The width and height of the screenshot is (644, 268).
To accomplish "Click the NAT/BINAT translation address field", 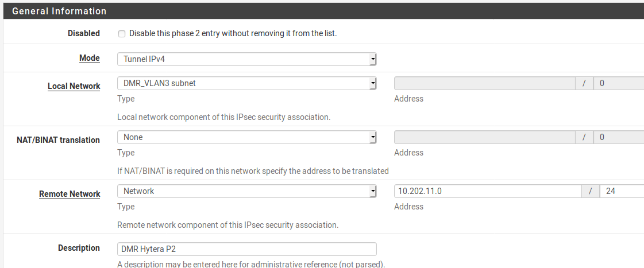I will (485, 137).
